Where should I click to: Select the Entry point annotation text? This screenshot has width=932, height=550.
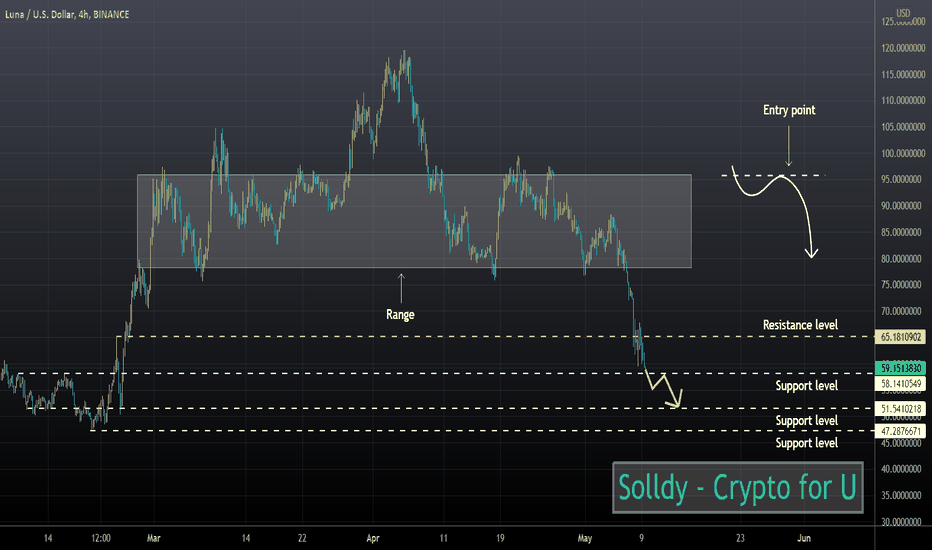point(789,110)
